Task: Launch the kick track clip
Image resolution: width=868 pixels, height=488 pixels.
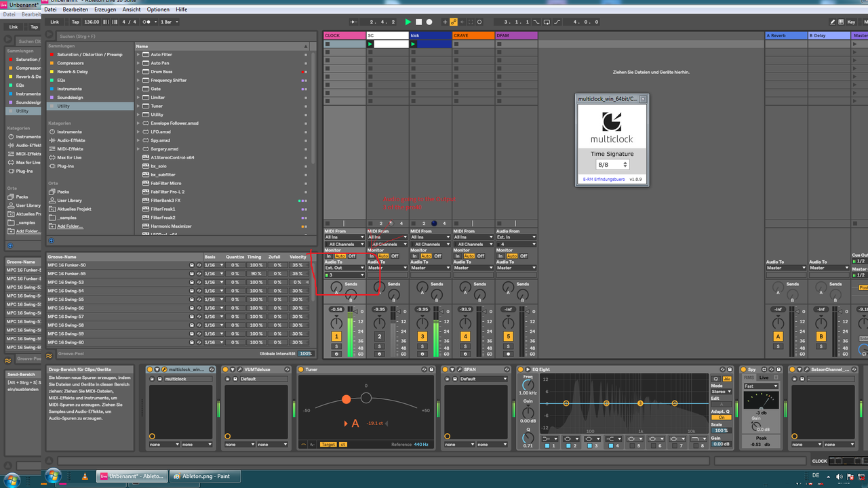Action: tap(413, 44)
